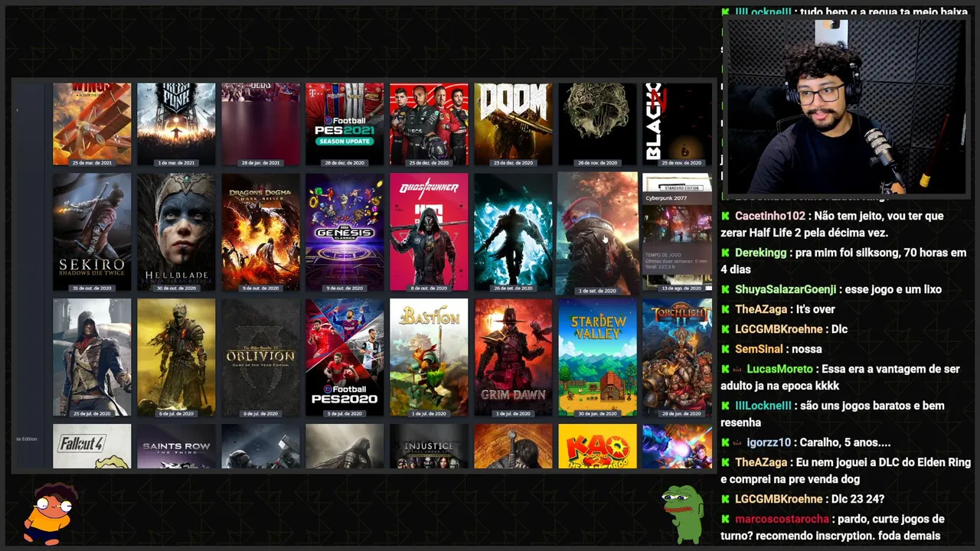This screenshot has width=980, height=551.
Task: Open the Fallout 4 cover
Action: [92, 446]
